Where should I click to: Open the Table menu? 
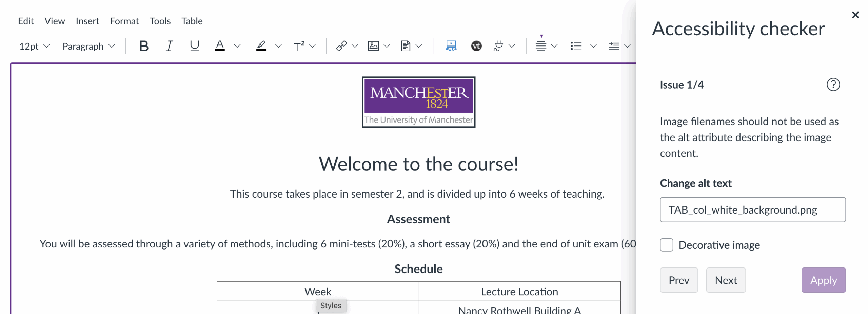click(x=192, y=21)
